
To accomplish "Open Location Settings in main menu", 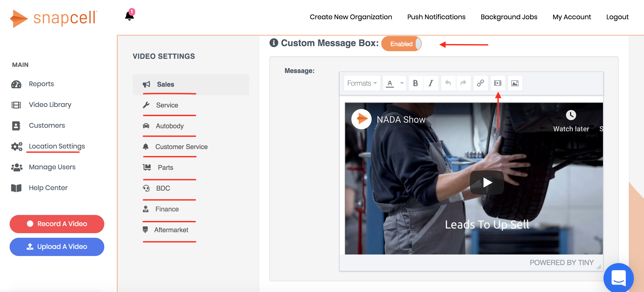I will pos(57,146).
